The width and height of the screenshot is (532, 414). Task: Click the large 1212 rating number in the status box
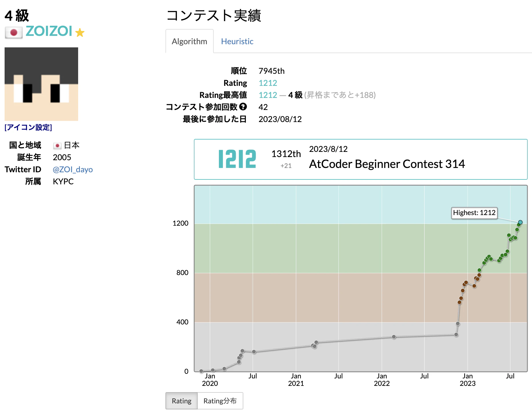pyautogui.click(x=237, y=159)
